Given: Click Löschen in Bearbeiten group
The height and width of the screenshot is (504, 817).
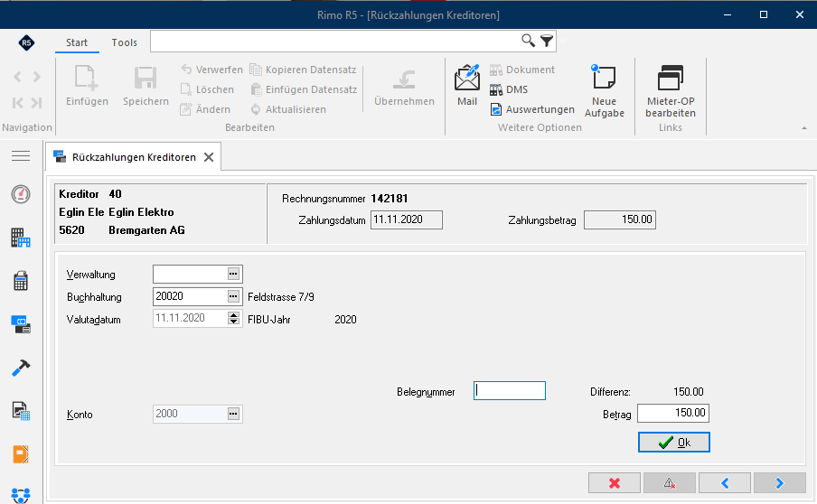Looking at the screenshot, I should coord(207,89).
